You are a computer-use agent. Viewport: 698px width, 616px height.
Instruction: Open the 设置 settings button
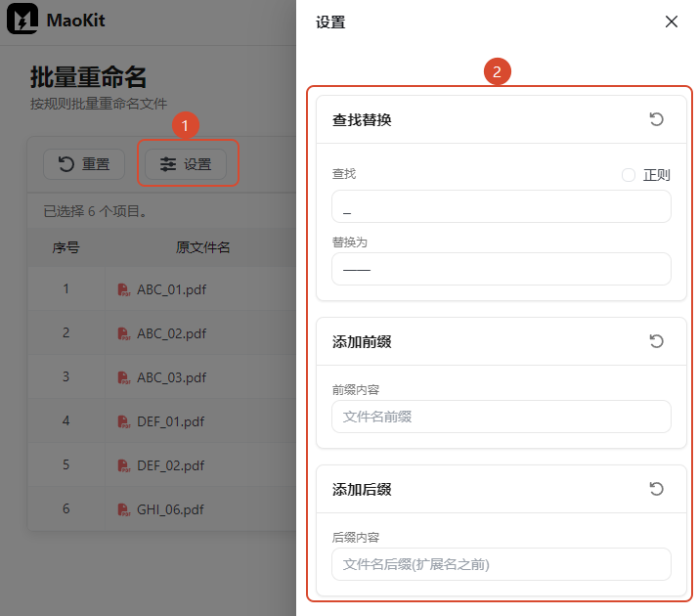click(186, 164)
